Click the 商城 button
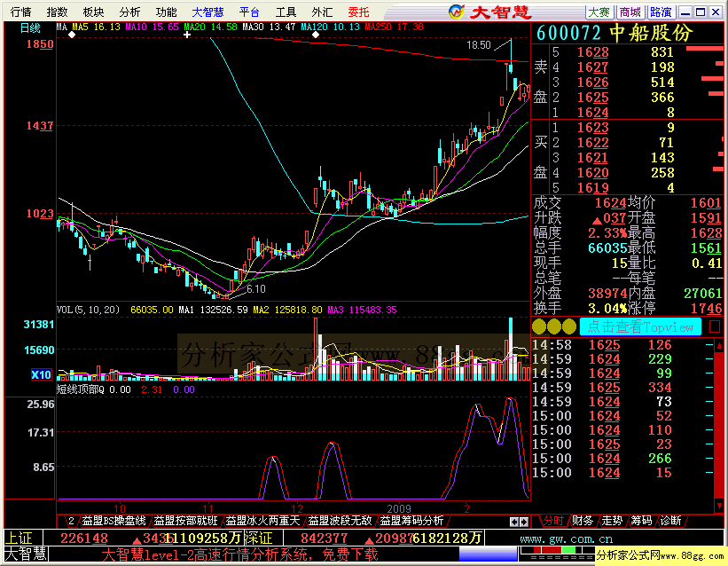The width and height of the screenshot is (728, 566). point(630,12)
